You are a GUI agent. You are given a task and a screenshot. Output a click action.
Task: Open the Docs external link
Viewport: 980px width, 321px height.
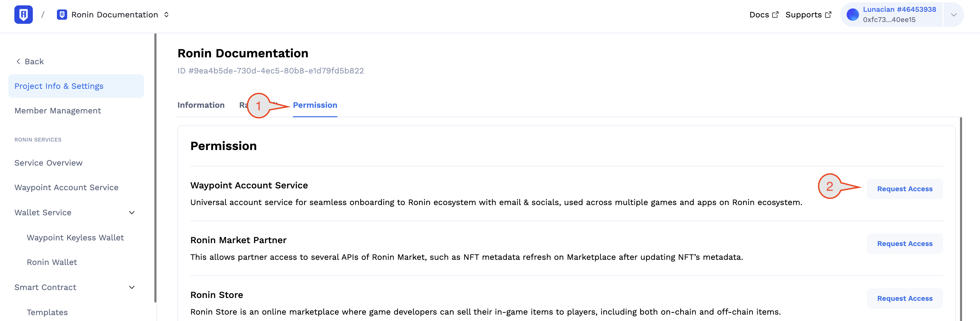click(x=764, y=14)
